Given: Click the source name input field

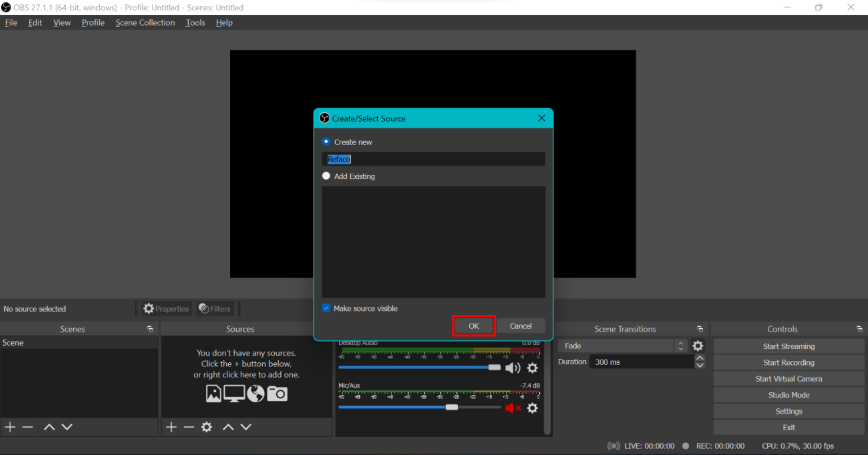Looking at the screenshot, I should point(433,159).
